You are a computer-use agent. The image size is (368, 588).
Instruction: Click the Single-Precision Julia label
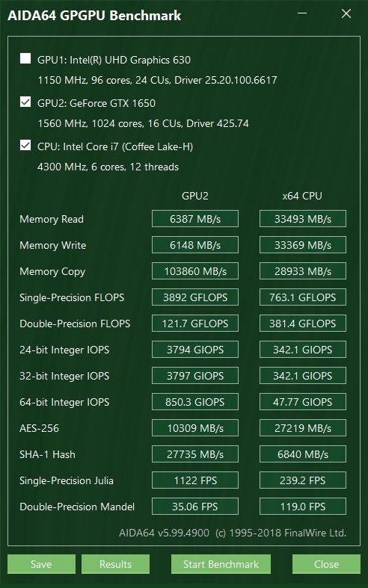[67, 480]
